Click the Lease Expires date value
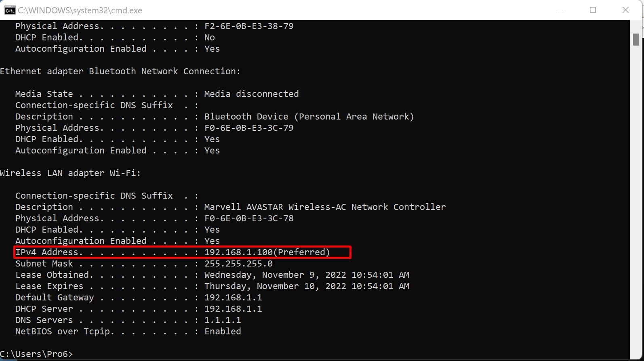 [307, 286]
